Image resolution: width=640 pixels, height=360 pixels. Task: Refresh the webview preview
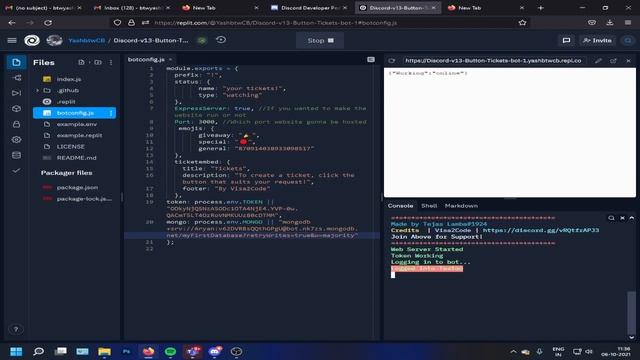point(392,60)
